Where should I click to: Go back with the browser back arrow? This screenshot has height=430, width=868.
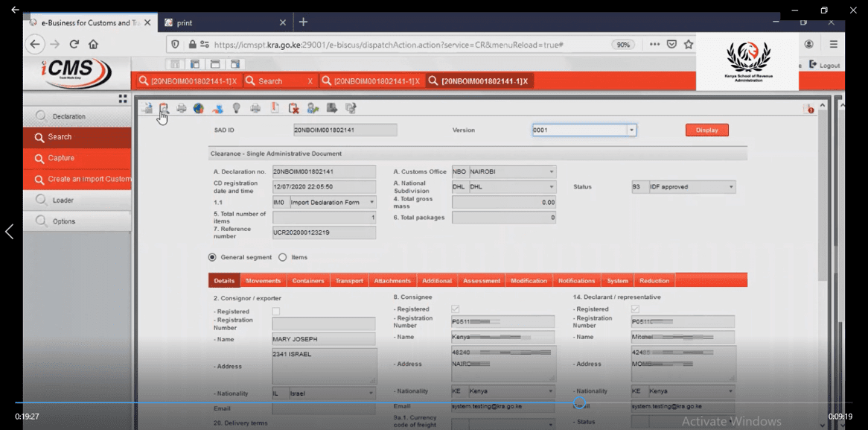click(x=36, y=44)
